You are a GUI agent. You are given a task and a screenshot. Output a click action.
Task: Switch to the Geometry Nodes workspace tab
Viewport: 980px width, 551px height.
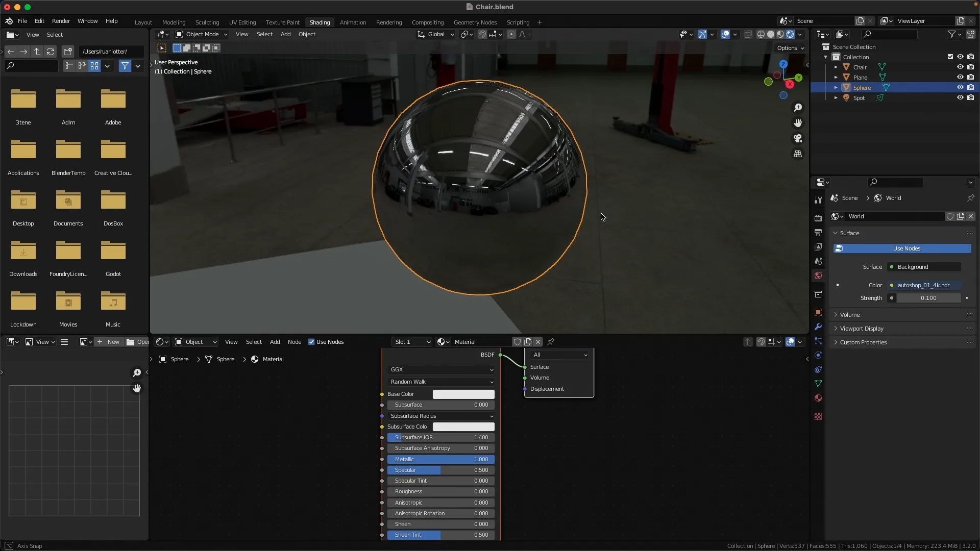tap(475, 22)
